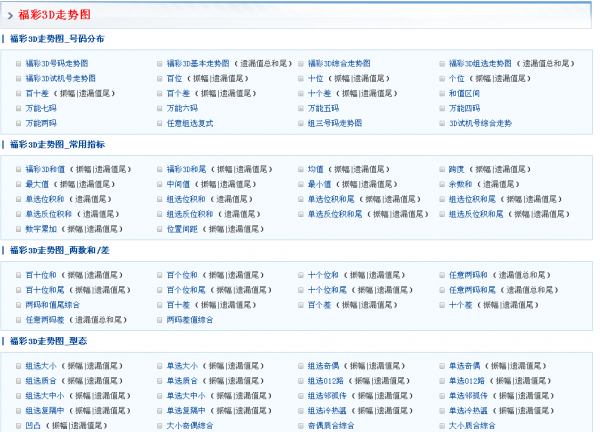Image resolution: width=600 pixels, height=432 pixels.
Task: Select the 万能六码 link
Action: [x=182, y=108]
